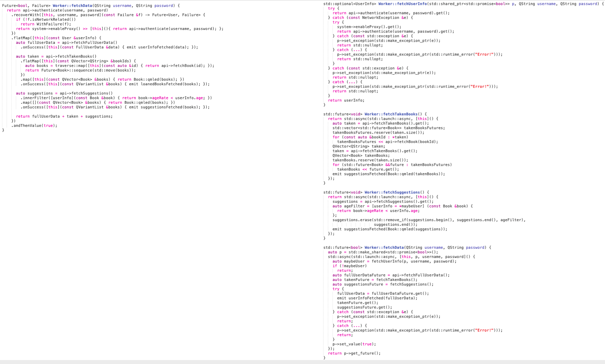
Task: Click 'auto p = std::make_shared<std::promise<bool>>();' line
Action: [x=383, y=252]
